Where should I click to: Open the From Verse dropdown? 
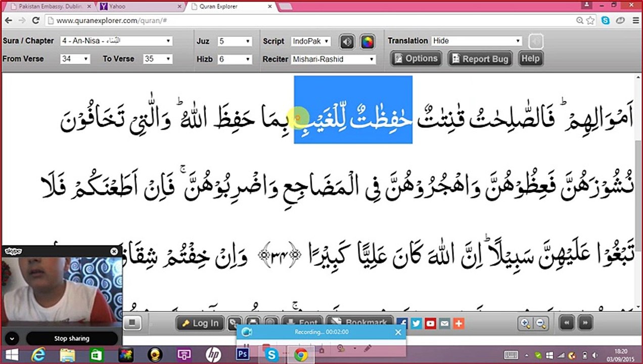[x=75, y=59]
